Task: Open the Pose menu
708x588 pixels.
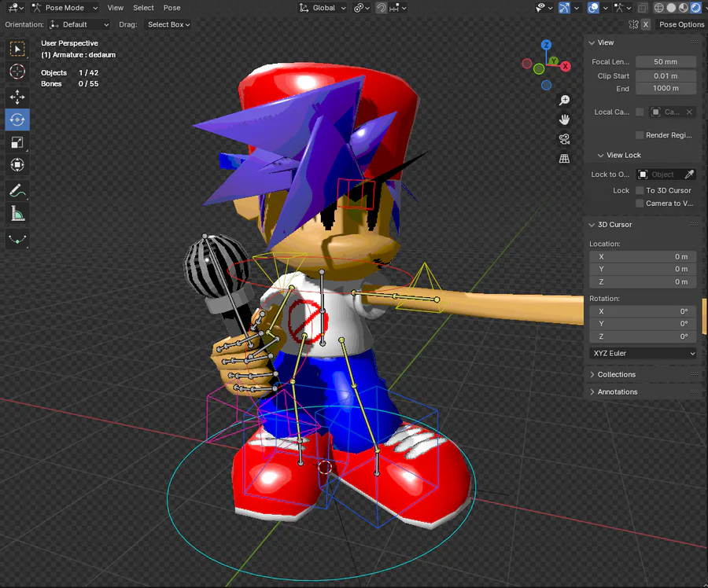Action: coord(171,8)
